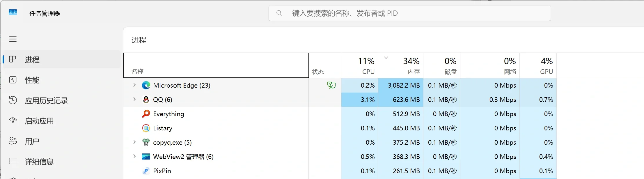Image resolution: width=644 pixels, height=179 pixels.
Task: Select the 用户 tab
Action: 61,141
